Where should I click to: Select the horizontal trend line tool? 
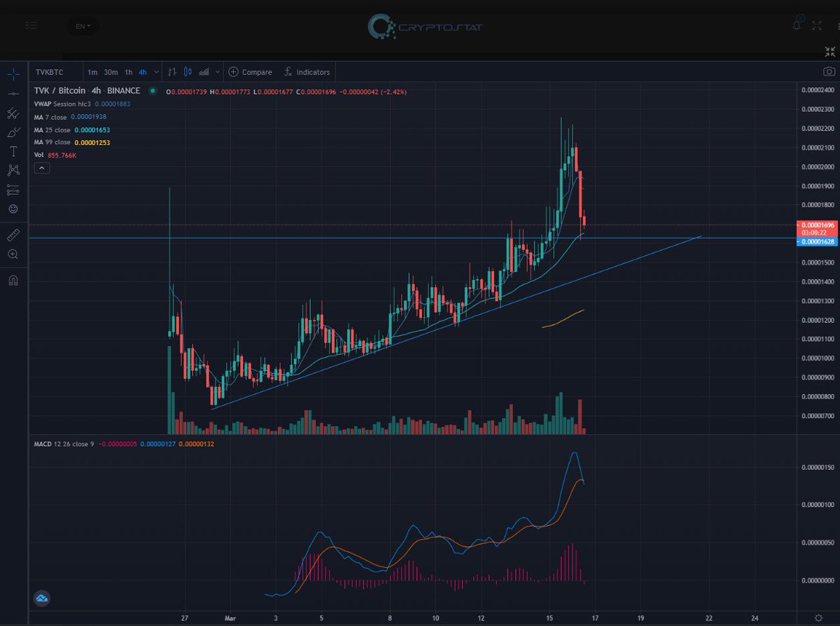(x=13, y=93)
